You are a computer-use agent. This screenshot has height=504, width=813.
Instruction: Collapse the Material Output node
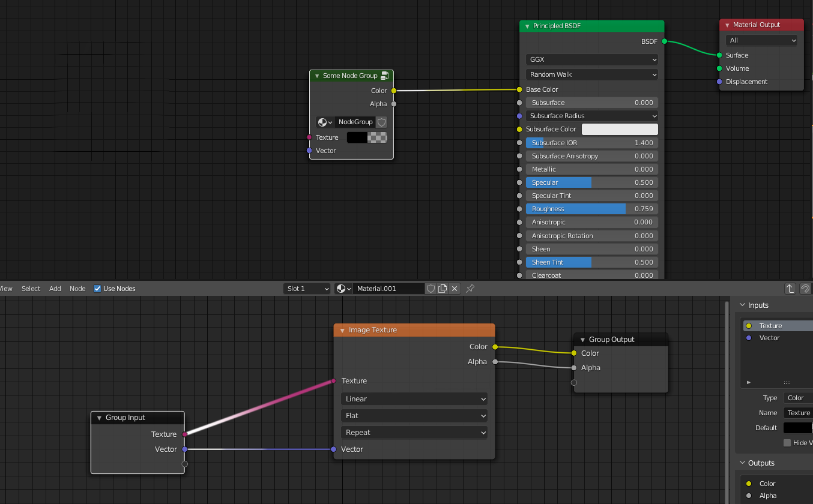click(727, 25)
